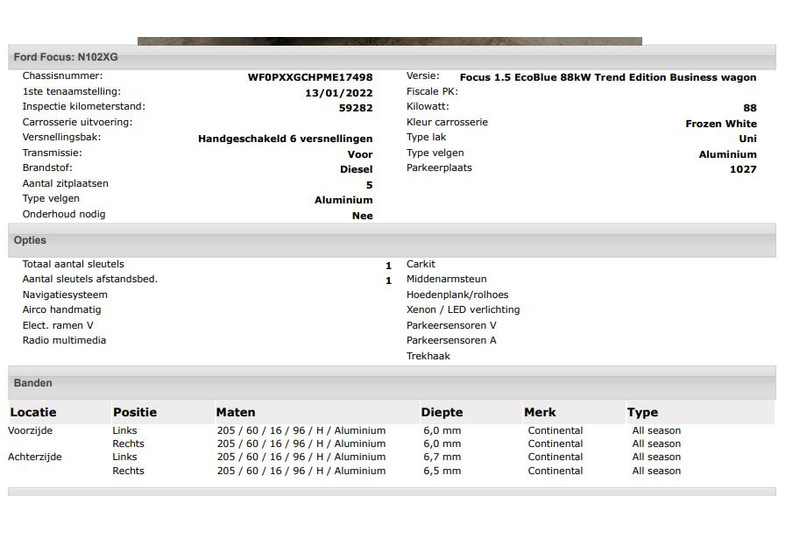Collapse the Opties section header
This screenshot has width=800, height=533.
coord(30,241)
